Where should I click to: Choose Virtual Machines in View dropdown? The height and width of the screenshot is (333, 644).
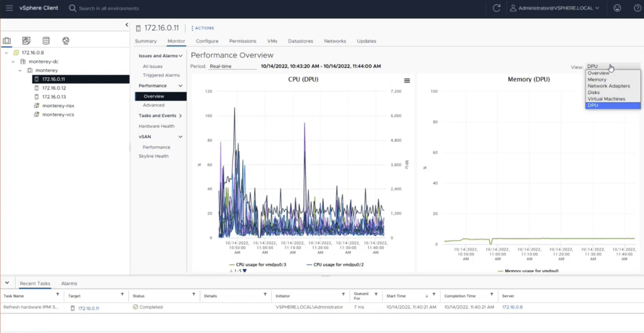613,99
